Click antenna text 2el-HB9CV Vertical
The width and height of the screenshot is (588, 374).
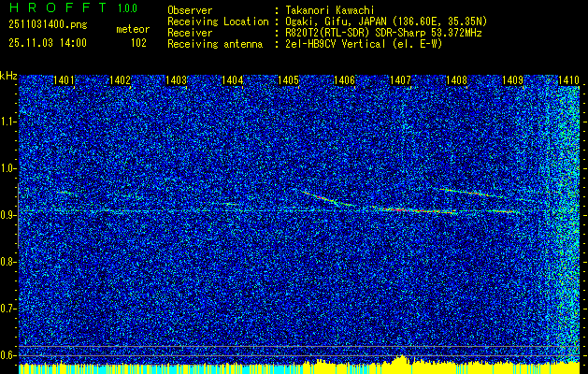(x=336, y=44)
